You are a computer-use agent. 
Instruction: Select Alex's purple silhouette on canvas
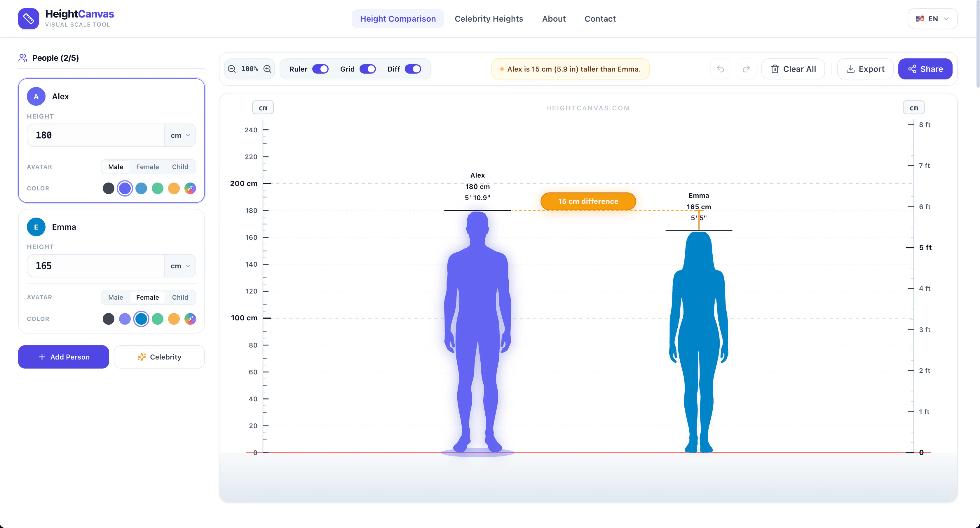(477, 332)
